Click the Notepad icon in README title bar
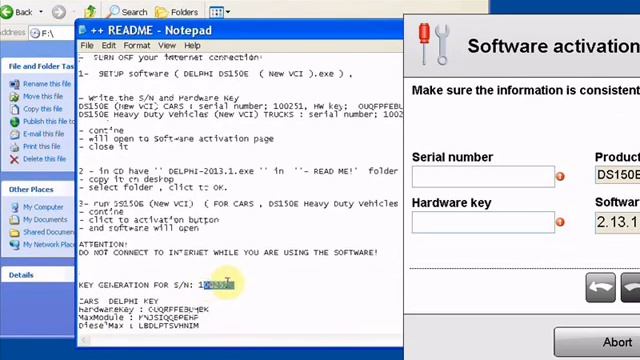 [82, 30]
